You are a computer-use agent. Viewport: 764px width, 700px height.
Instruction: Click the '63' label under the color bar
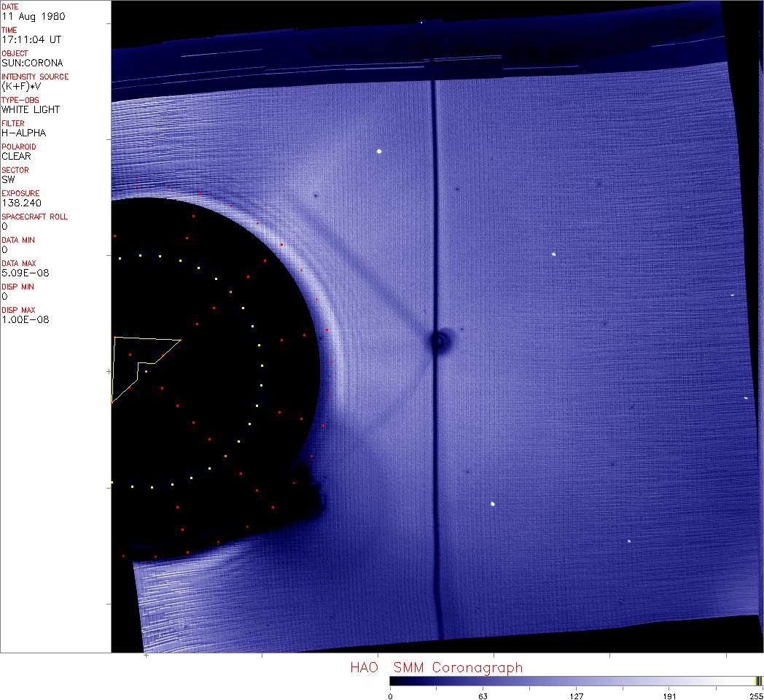(x=483, y=696)
